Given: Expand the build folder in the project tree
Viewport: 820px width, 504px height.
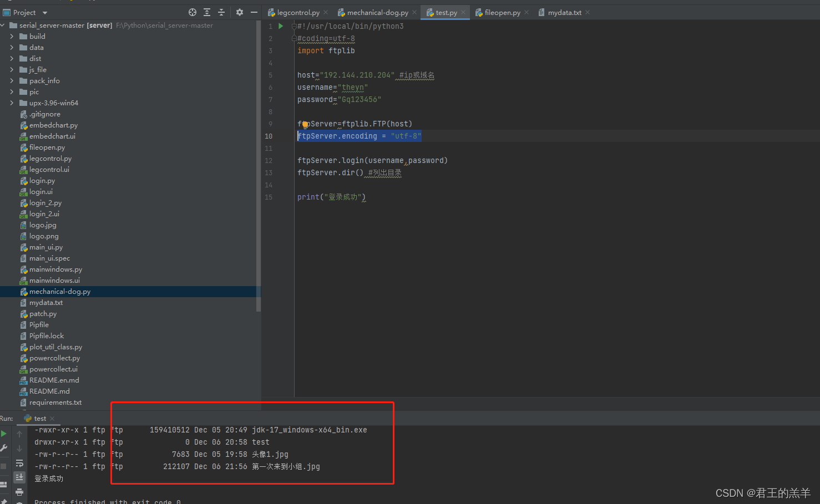Looking at the screenshot, I should pyautogui.click(x=12, y=36).
